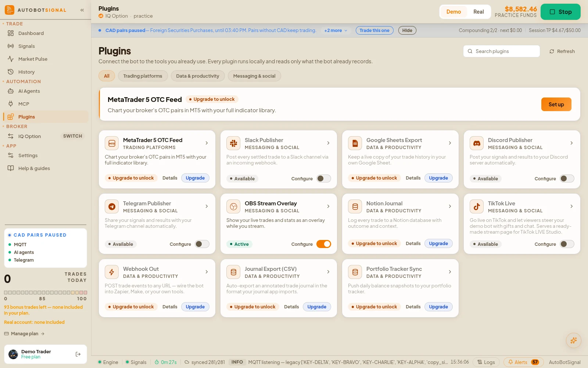
Task: Click Trade this one in the banner
Action: pos(374,31)
